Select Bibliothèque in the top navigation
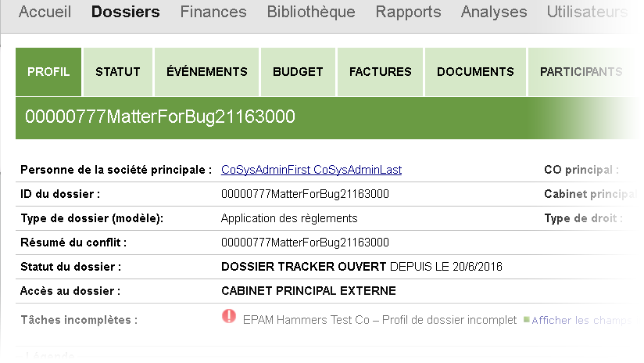The height and width of the screenshot is (363, 644). [x=311, y=12]
